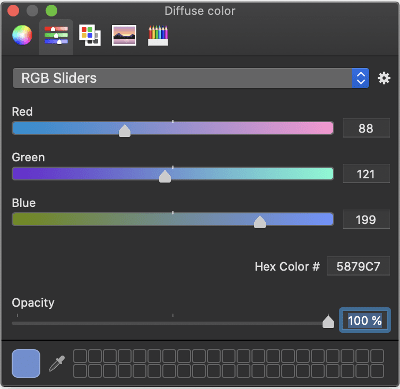Open the Color Palettes picker tab
The width and height of the screenshot is (400, 389).
[90, 35]
